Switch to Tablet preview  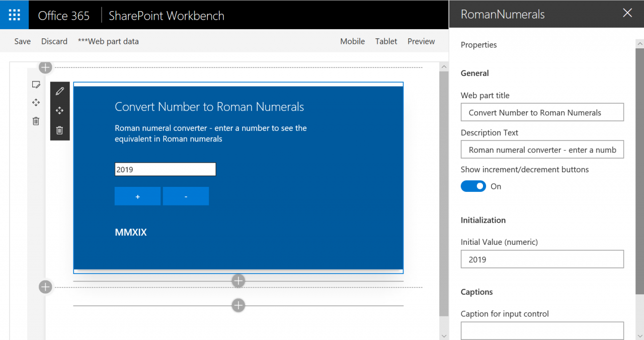[386, 41]
